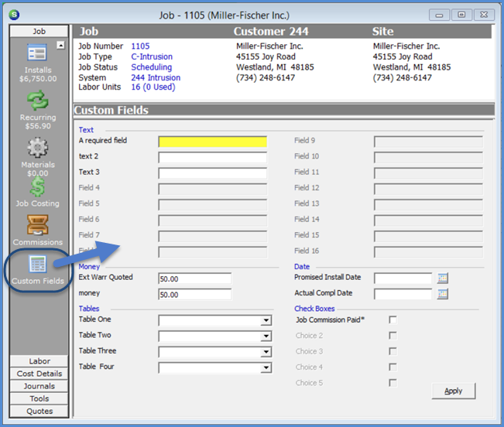The width and height of the screenshot is (504, 427).
Task: Click the sidebar scroll up arrow
Action: pyautogui.click(x=60, y=46)
